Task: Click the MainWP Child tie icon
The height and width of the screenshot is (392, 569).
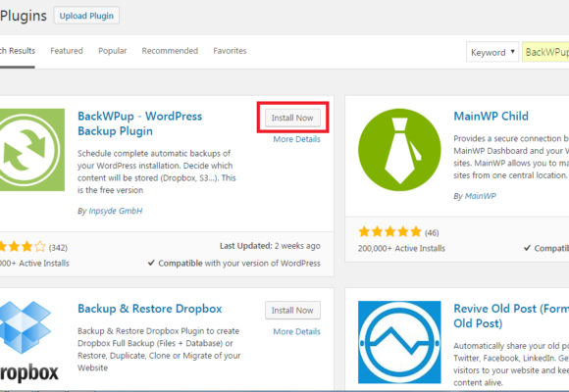Action: [399, 150]
